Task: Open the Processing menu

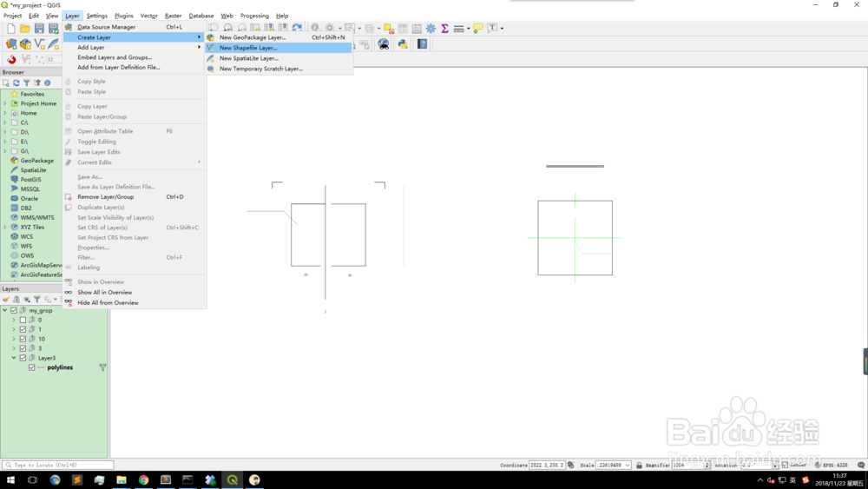Action: [254, 16]
